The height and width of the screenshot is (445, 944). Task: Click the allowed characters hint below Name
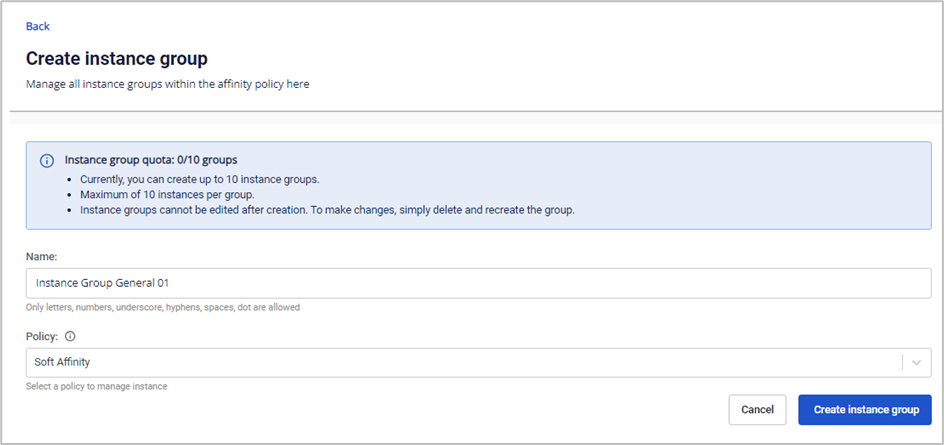tap(163, 307)
